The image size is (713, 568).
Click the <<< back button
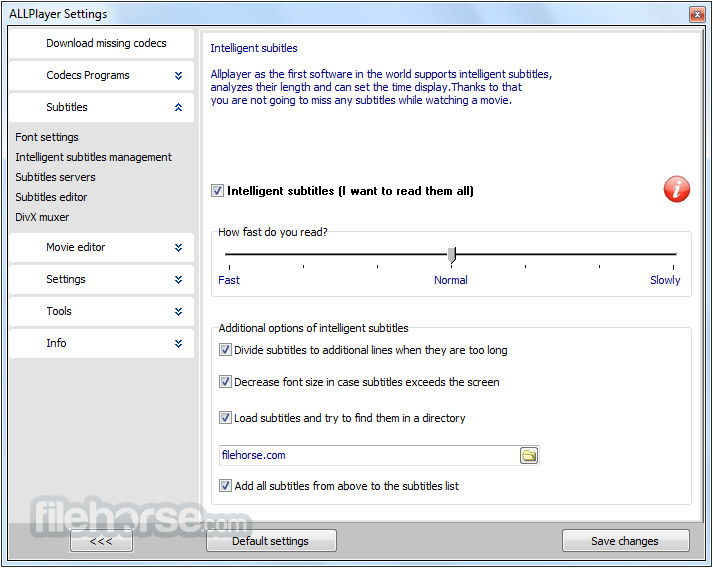pos(101,541)
